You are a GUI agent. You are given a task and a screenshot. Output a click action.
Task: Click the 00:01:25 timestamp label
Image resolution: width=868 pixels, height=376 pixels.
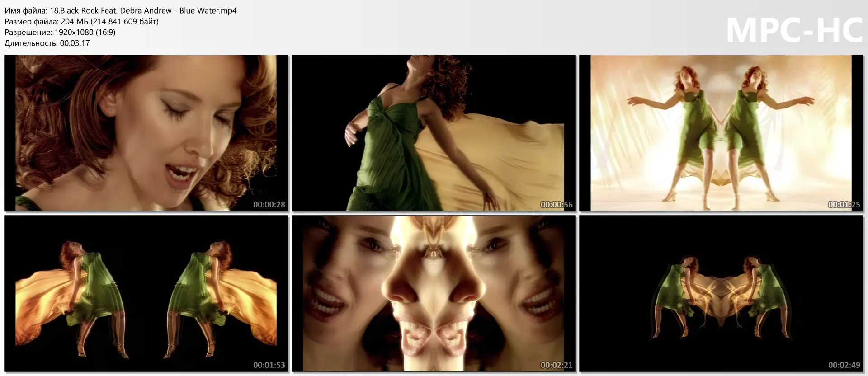coord(844,205)
